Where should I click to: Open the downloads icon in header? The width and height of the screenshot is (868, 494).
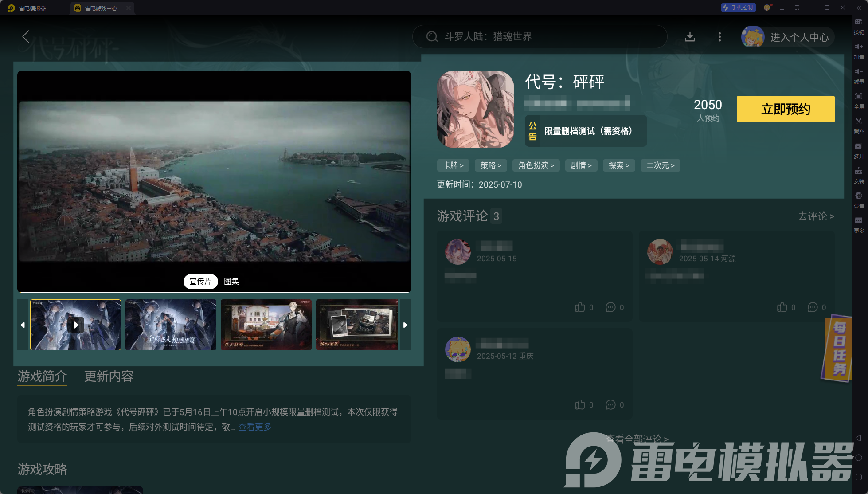tap(690, 37)
